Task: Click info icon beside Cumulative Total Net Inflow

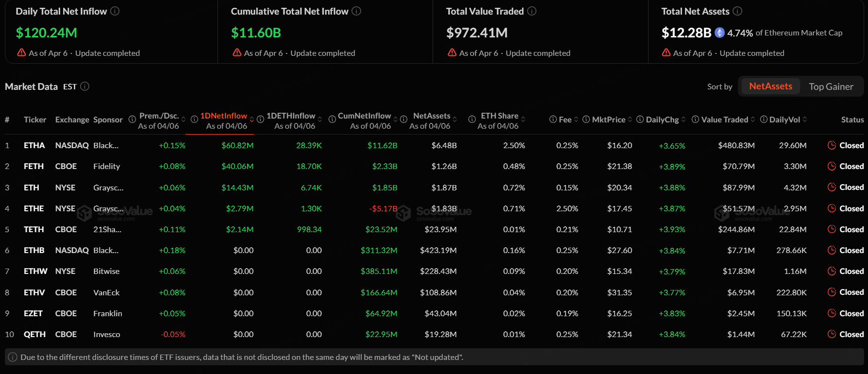Action: pos(356,11)
